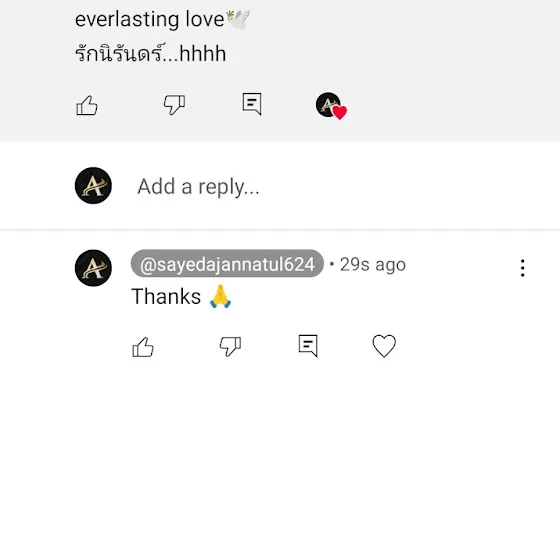Dislike the "everlasting love" comment
The height and width of the screenshot is (560, 560).
[x=174, y=105]
